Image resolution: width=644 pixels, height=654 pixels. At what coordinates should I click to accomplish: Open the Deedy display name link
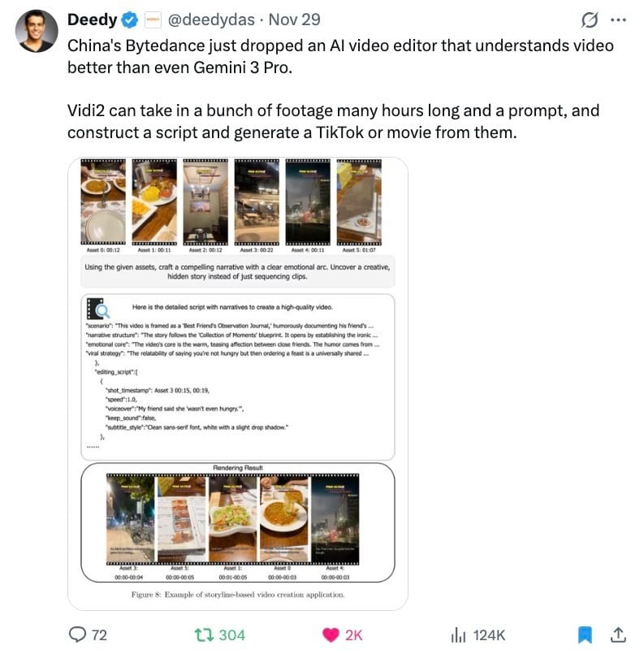tap(92, 19)
